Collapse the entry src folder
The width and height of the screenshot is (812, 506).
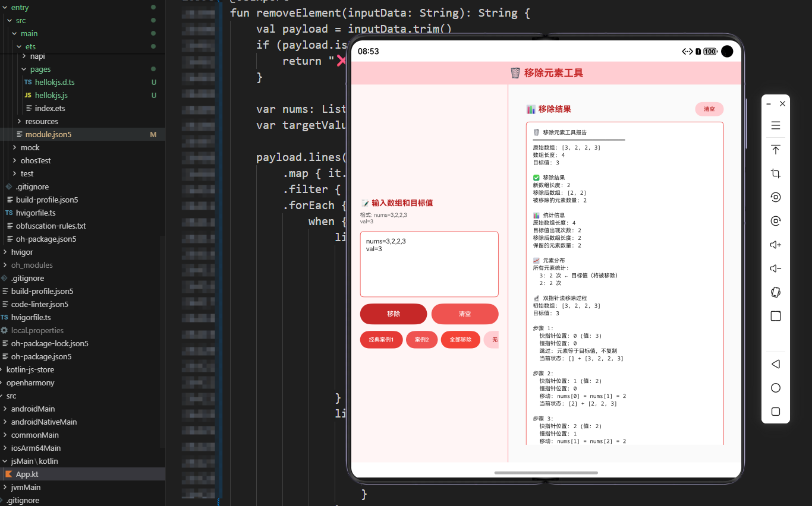click(9, 20)
